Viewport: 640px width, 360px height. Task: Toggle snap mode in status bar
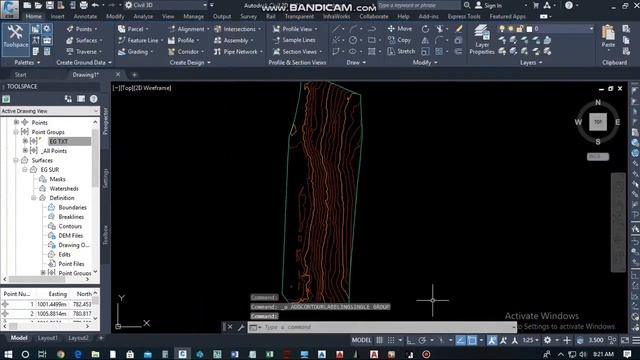[x=391, y=340]
